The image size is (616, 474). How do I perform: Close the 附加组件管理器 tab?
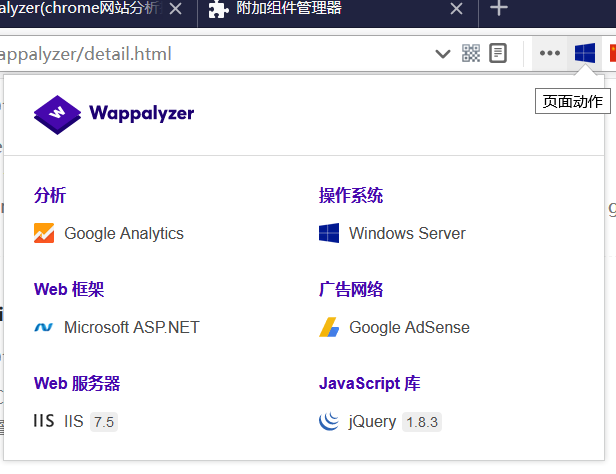coord(456,8)
